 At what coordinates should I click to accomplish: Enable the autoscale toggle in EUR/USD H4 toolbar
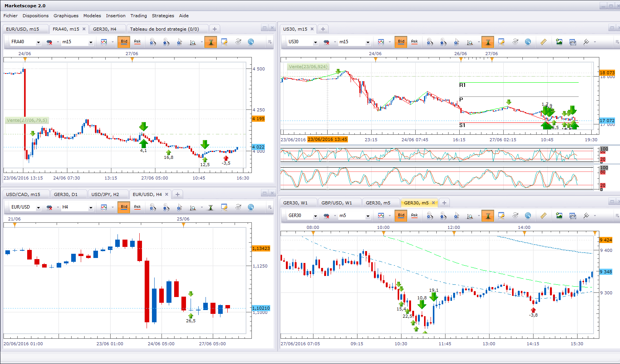[210, 207]
